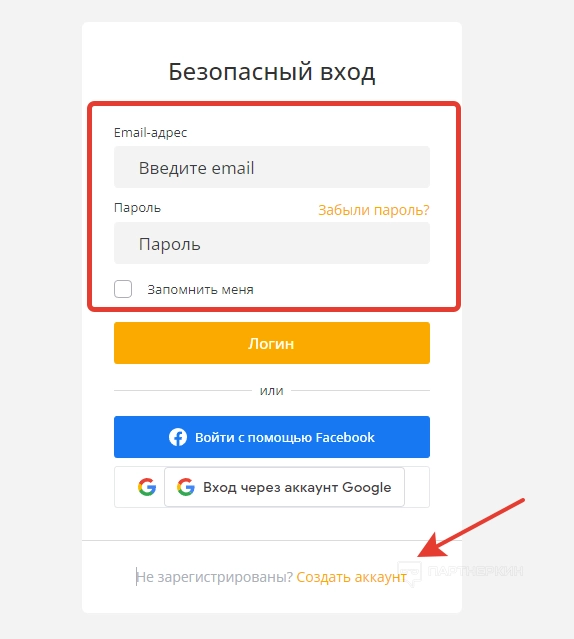Click the Запомнить меня label text
The image size is (574, 639).
[x=200, y=289]
